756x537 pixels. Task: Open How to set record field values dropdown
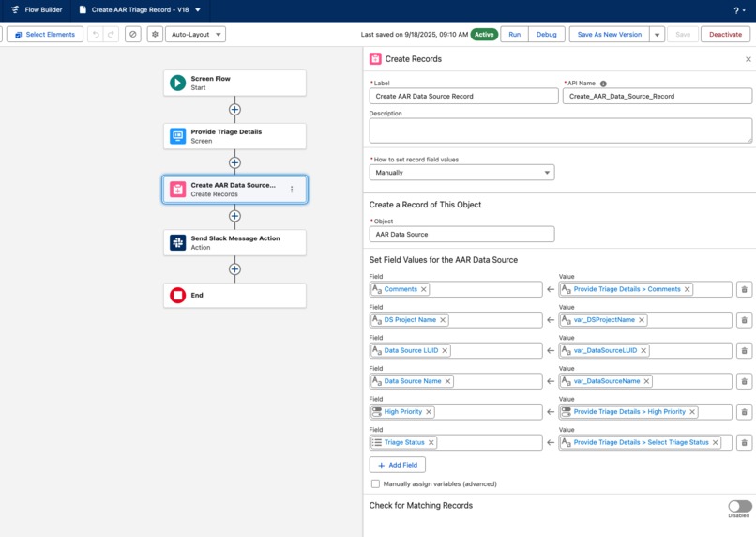(461, 172)
